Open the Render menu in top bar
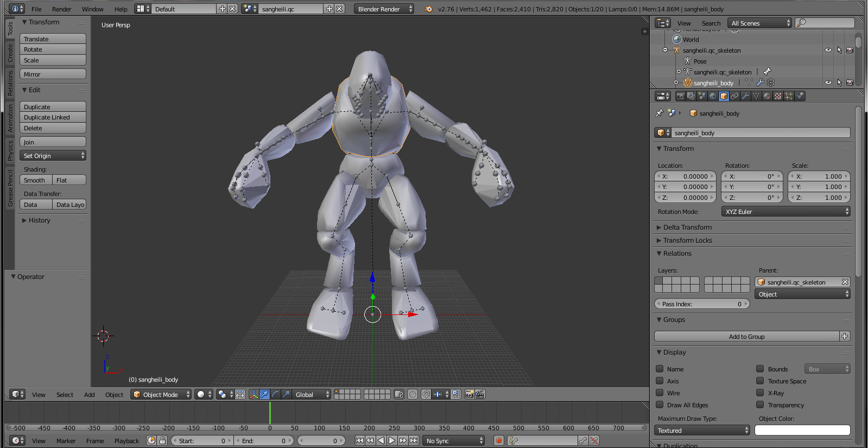Image resolution: width=868 pixels, height=448 pixels. (x=61, y=9)
